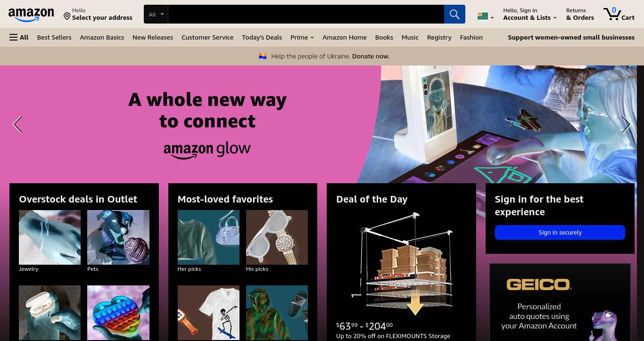Click the magnifying glass search button
The height and width of the screenshot is (341, 644).
coord(454,14)
